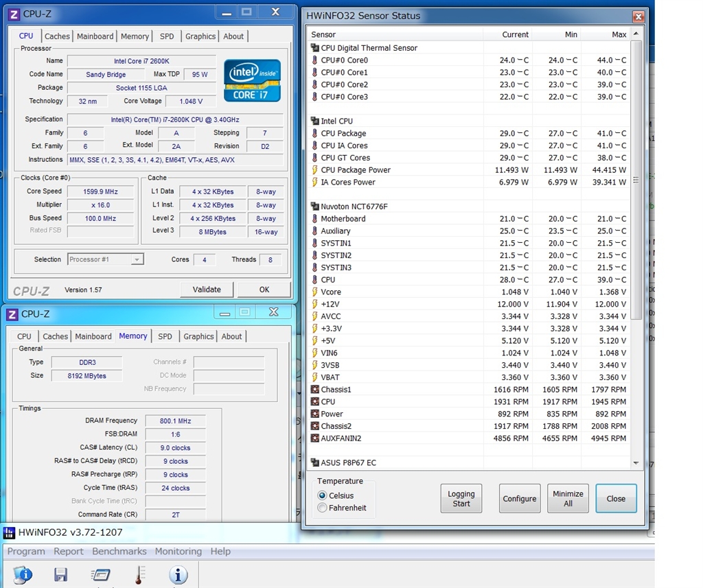The width and height of the screenshot is (703, 588).
Task: Click the Configure button in Sensor Status
Action: click(x=520, y=499)
